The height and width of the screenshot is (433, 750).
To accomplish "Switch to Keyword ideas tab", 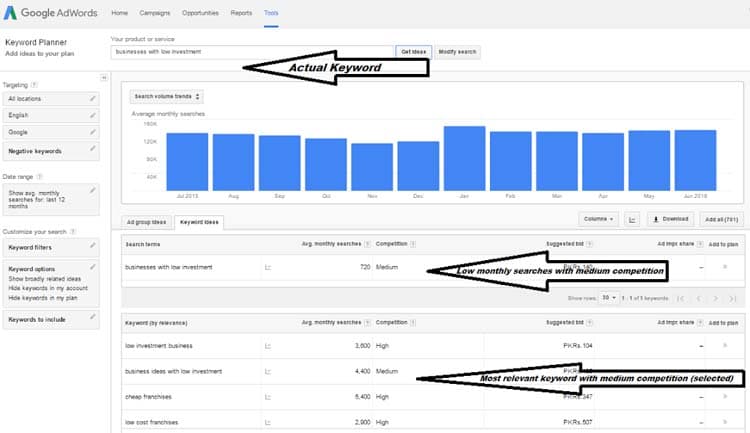I will (x=199, y=222).
